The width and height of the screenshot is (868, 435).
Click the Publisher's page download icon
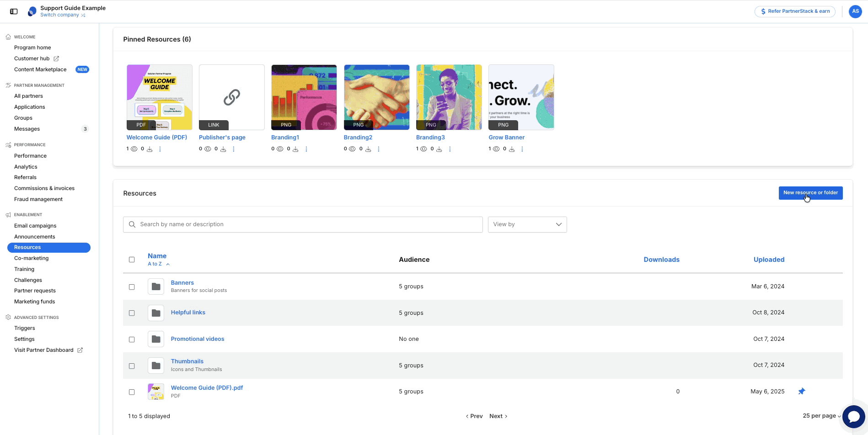click(223, 149)
